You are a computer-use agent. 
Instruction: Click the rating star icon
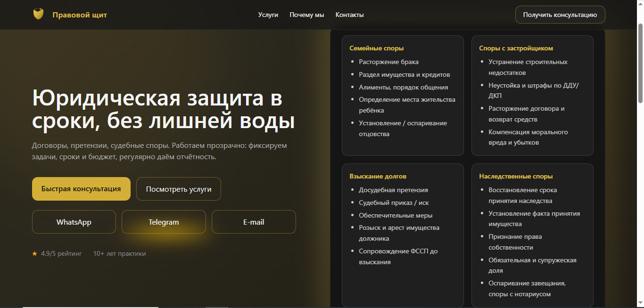tap(34, 253)
